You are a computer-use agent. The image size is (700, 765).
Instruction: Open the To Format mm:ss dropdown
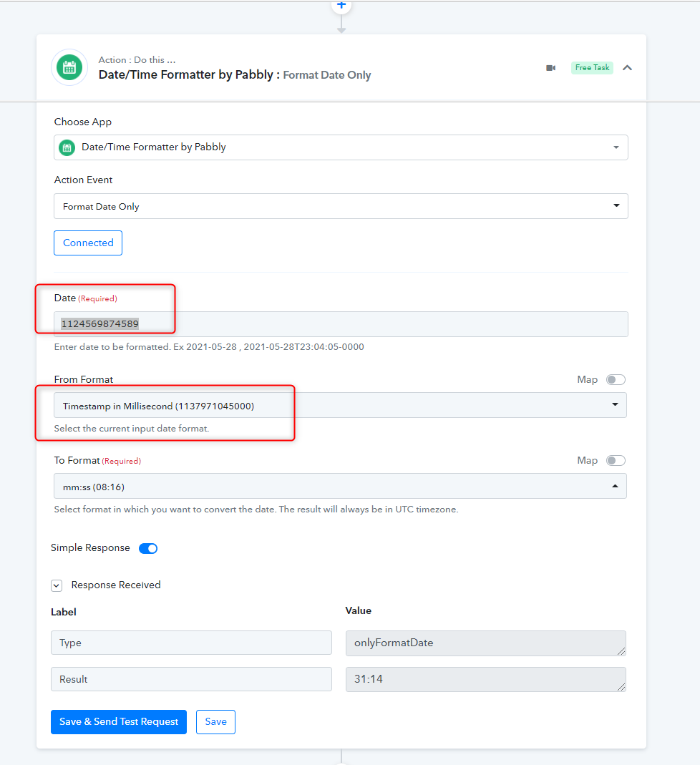pyautogui.click(x=340, y=487)
